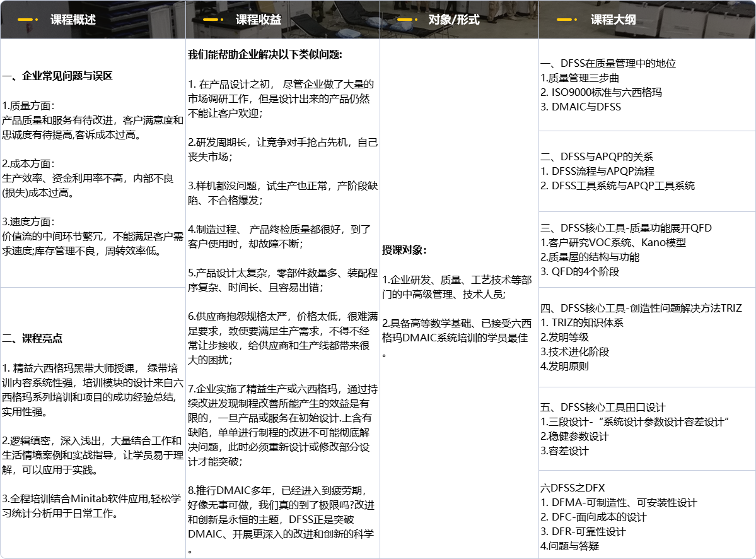Click the line starting 8.推行DMAIC多年

(277, 490)
